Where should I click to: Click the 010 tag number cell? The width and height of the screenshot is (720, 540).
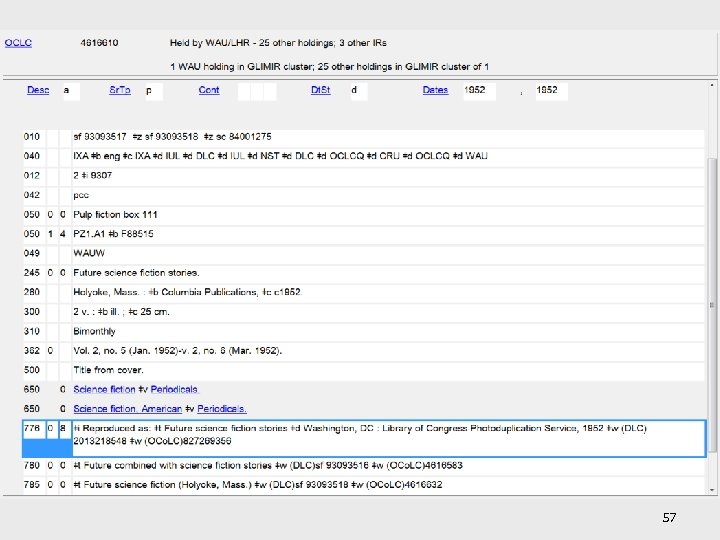[x=32, y=137]
